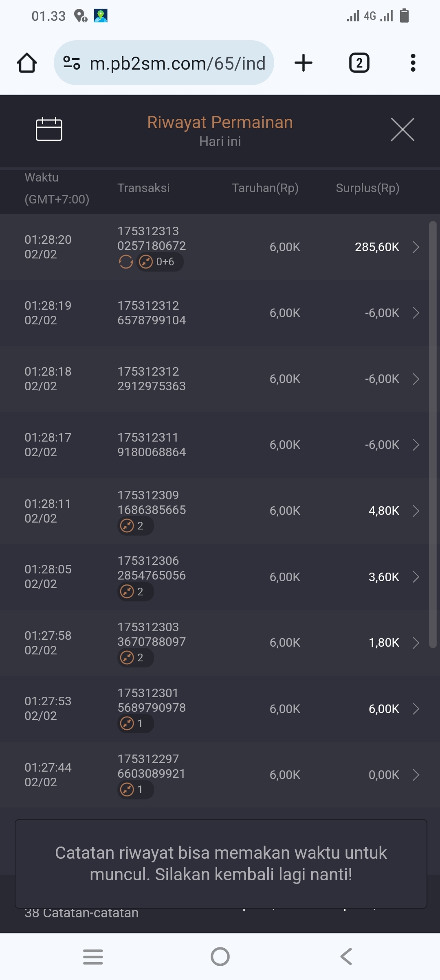Tap the 0+6 free spin badge
The height and width of the screenshot is (980, 440).
[159, 262]
